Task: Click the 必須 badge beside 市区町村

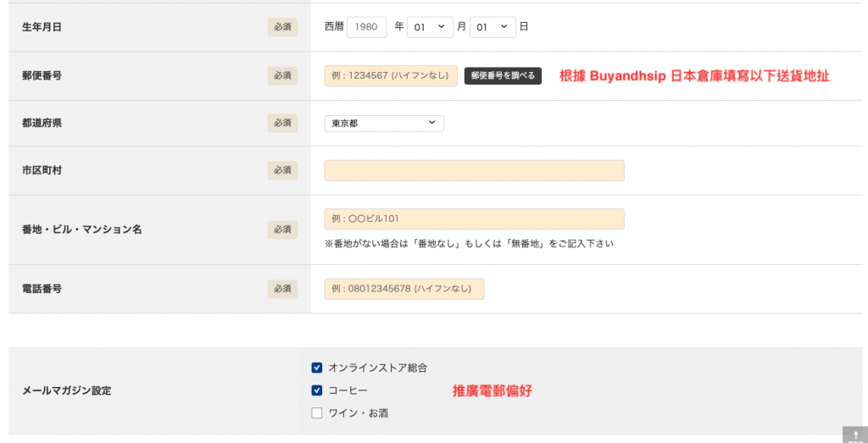Action: click(282, 170)
